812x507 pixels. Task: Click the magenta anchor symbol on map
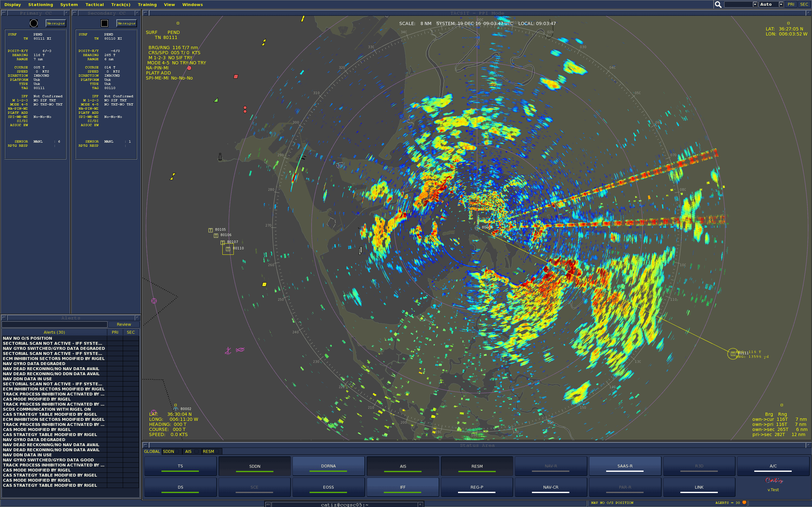pos(228,351)
